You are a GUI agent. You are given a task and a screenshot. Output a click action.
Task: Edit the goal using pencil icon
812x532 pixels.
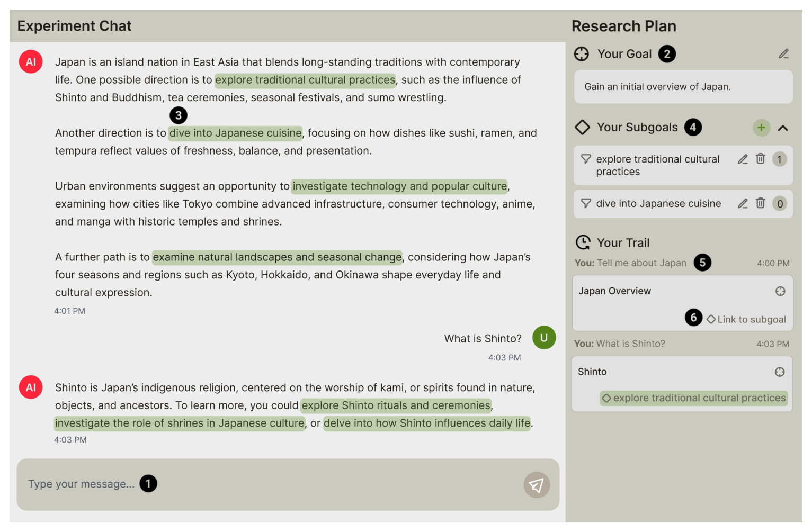(x=783, y=54)
